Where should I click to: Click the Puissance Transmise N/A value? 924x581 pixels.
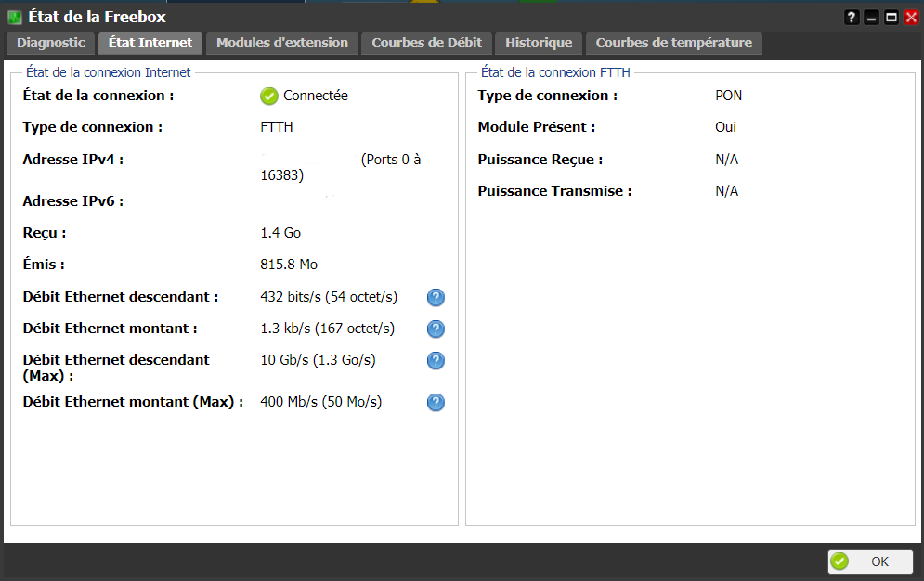[x=726, y=191]
